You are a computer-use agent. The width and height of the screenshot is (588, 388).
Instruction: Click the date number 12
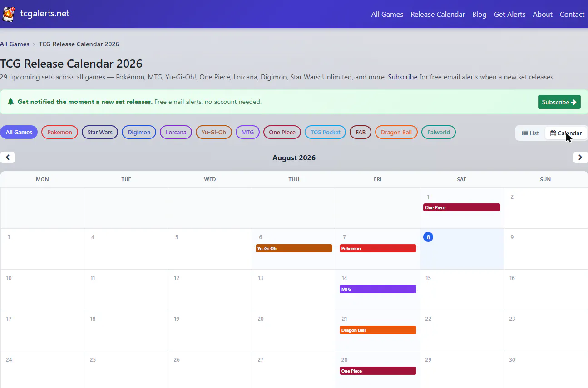pos(177,278)
